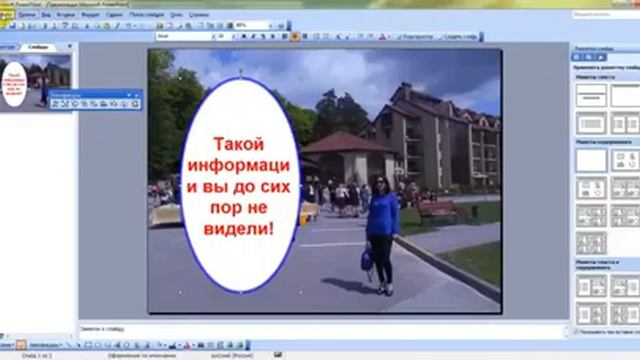
Task: Apply the drawing line color
Action: (x=173, y=346)
